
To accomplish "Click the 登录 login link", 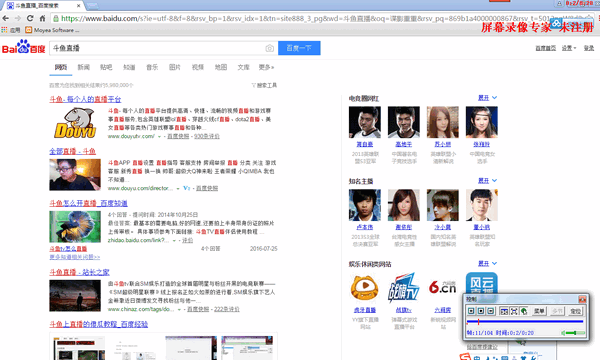I will tap(589, 48).
